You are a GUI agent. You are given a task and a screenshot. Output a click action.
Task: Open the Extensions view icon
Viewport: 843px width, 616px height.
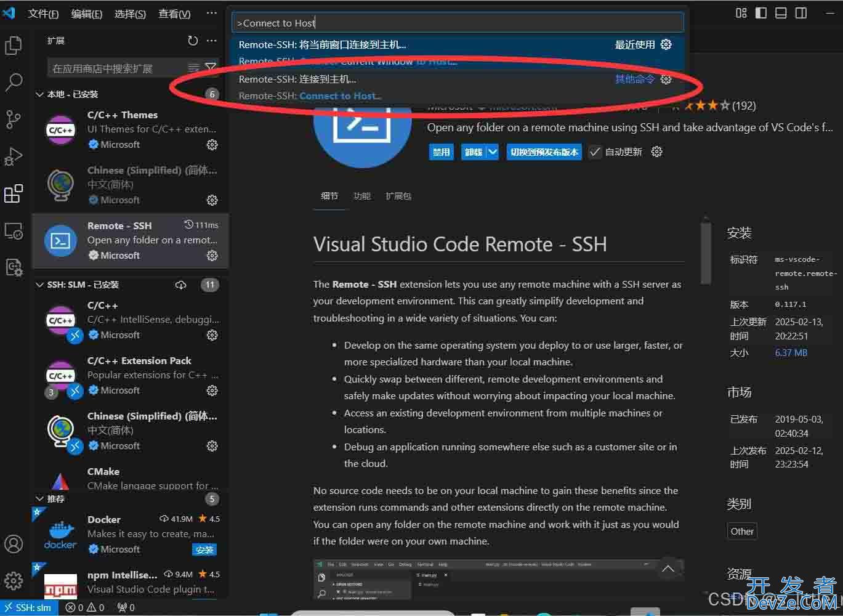[14, 193]
